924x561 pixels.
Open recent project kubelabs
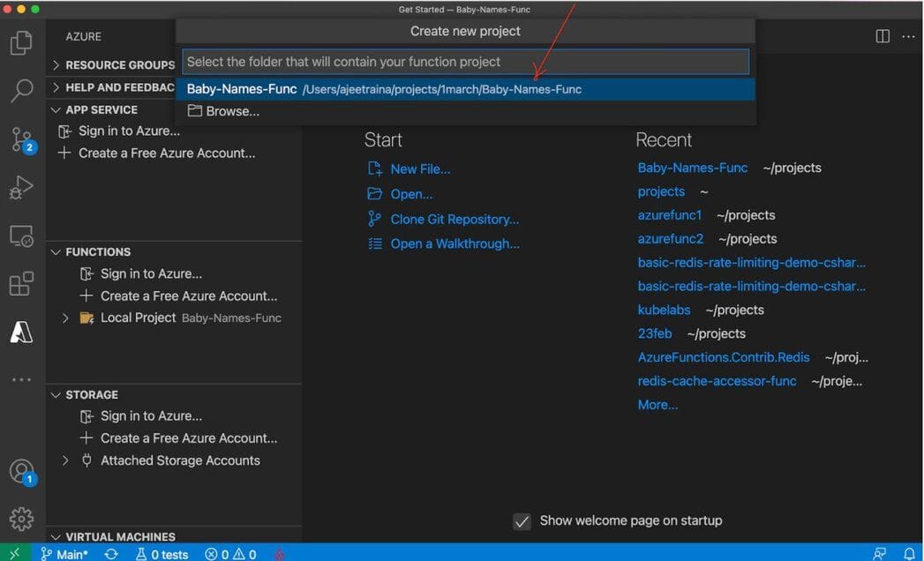point(664,310)
